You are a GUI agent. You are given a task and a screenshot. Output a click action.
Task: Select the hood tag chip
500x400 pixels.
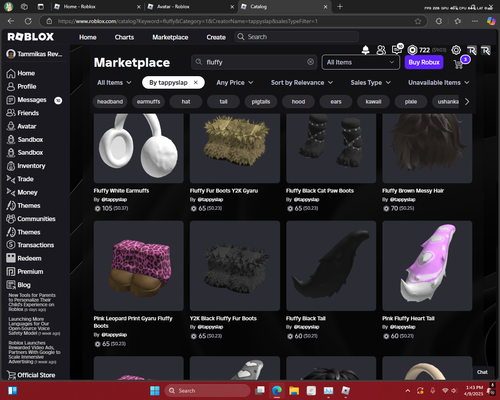tap(298, 102)
